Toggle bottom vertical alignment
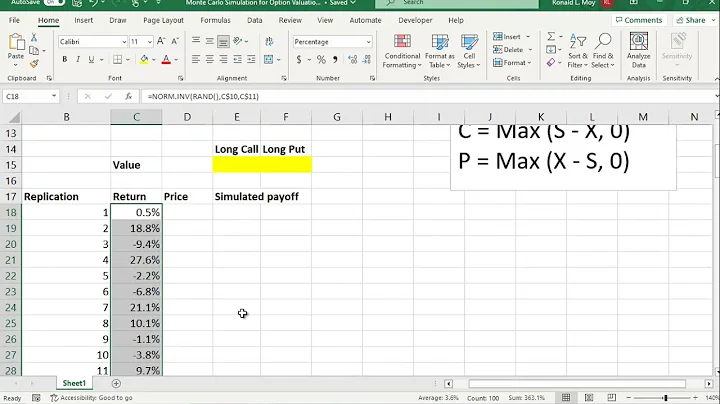Image resolution: width=720 pixels, height=404 pixels. point(223,42)
